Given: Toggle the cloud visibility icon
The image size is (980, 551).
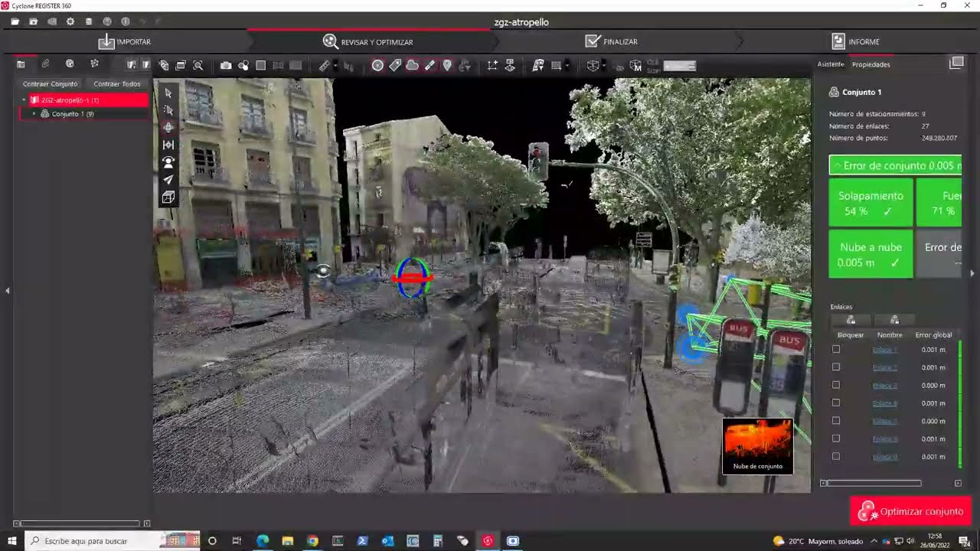Looking at the screenshot, I should coord(412,66).
